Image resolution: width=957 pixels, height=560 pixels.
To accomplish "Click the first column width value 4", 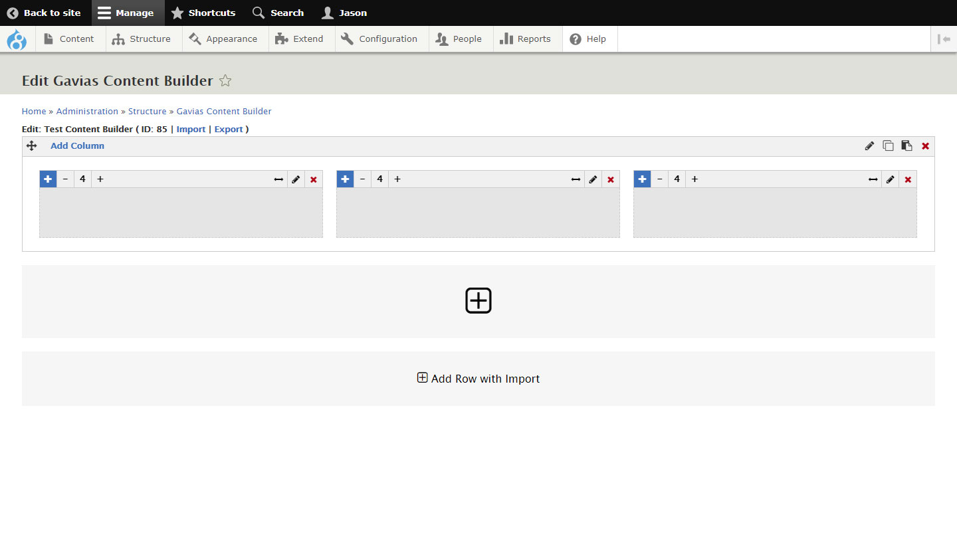I will [x=83, y=179].
